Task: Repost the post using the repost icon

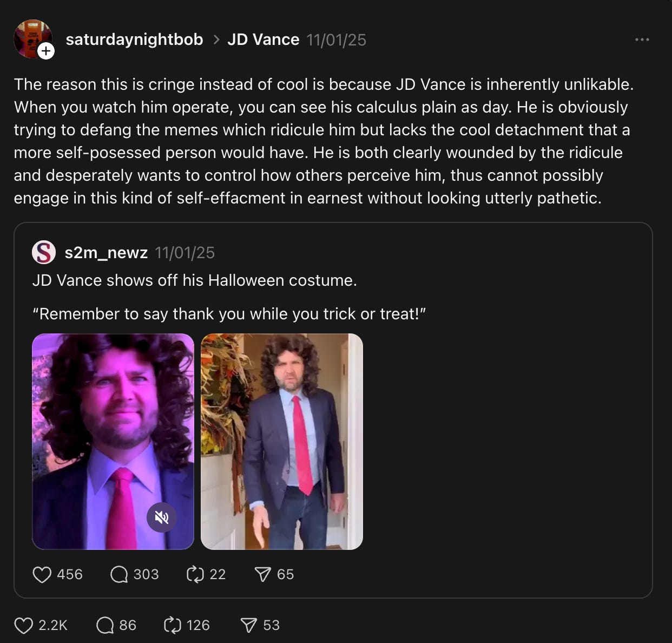Action: point(172,625)
